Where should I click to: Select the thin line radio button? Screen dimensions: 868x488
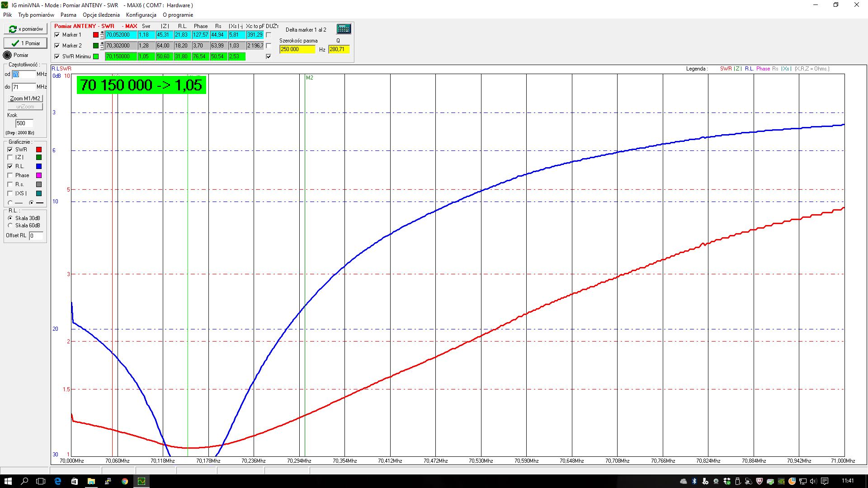tap(10, 203)
